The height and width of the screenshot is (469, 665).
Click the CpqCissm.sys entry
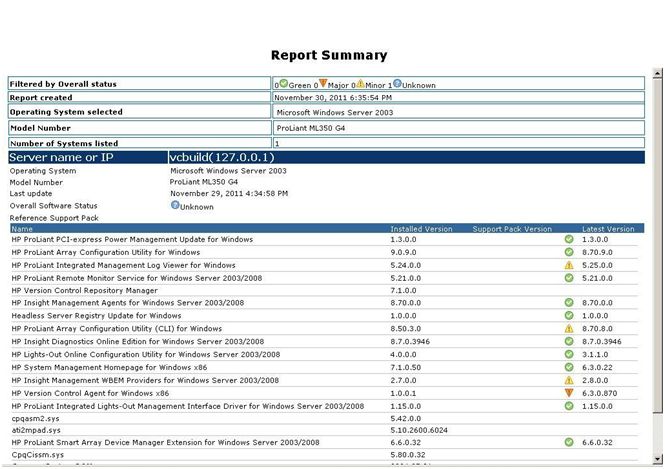point(38,455)
